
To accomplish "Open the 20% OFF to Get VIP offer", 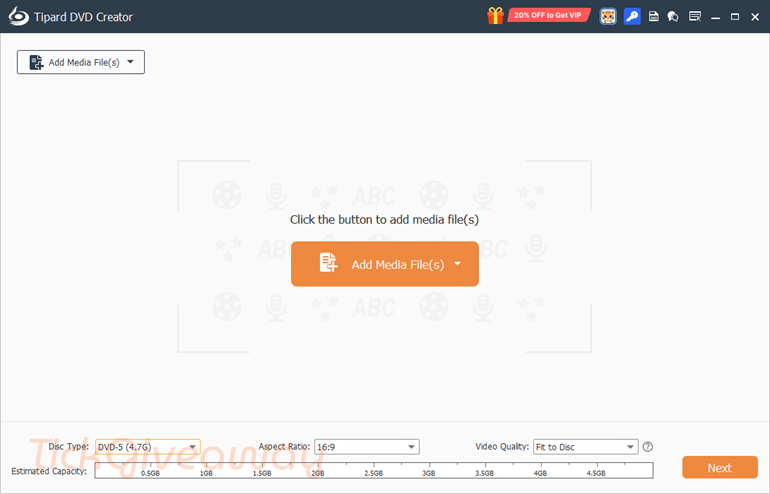I will (548, 15).
